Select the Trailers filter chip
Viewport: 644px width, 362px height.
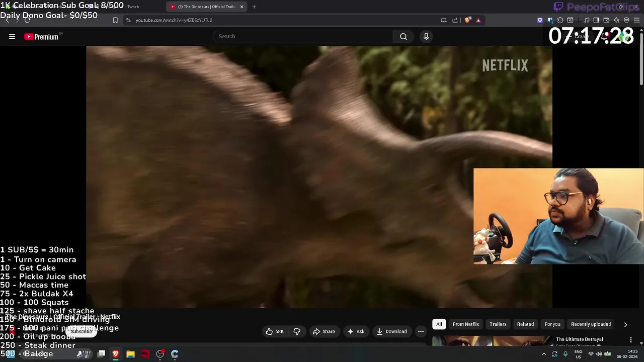(498, 324)
